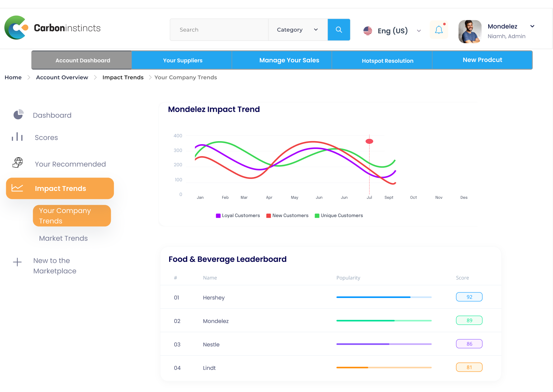Viewport: 553px width, 392px height.
Task: Go to the Impact Trends breadcrumb
Action: pyautogui.click(x=123, y=77)
